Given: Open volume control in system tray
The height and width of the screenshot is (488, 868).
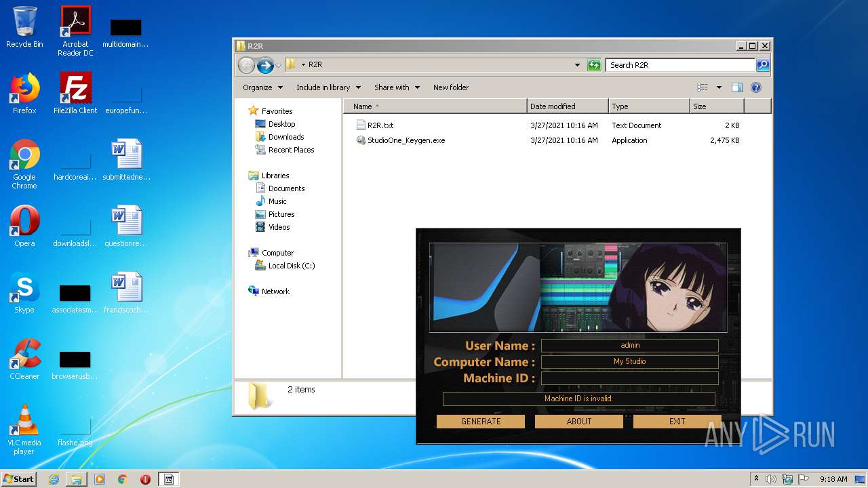Looking at the screenshot, I should click(x=771, y=479).
